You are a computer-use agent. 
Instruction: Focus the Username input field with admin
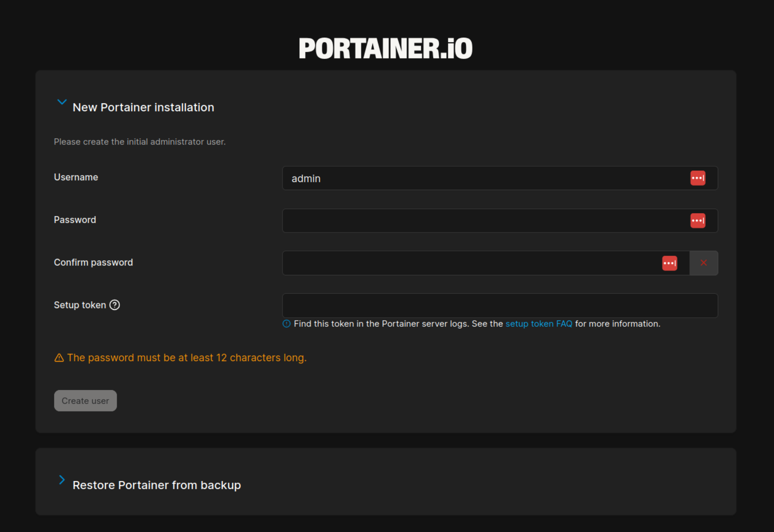pyautogui.click(x=500, y=178)
